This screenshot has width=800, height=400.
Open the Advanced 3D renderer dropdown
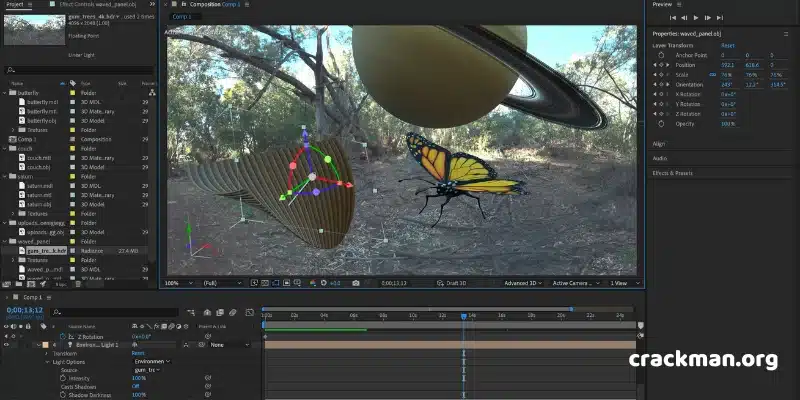pyautogui.click(x=523, y=283)
